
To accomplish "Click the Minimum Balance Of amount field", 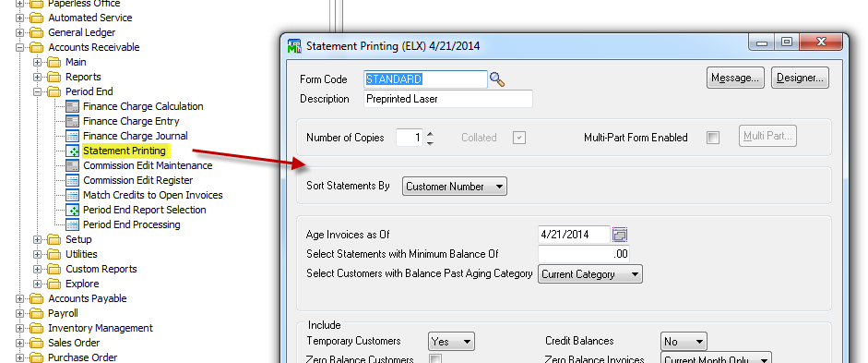I will click(584, 254).
